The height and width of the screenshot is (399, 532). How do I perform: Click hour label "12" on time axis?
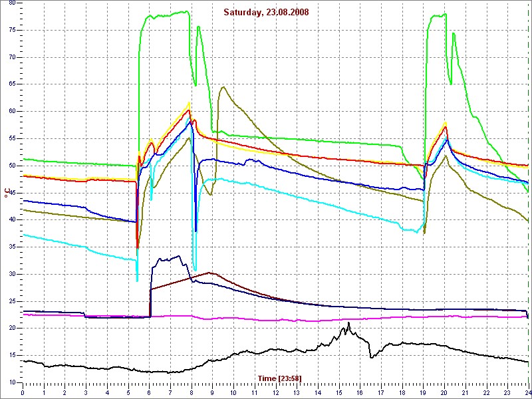click(275, 392)
